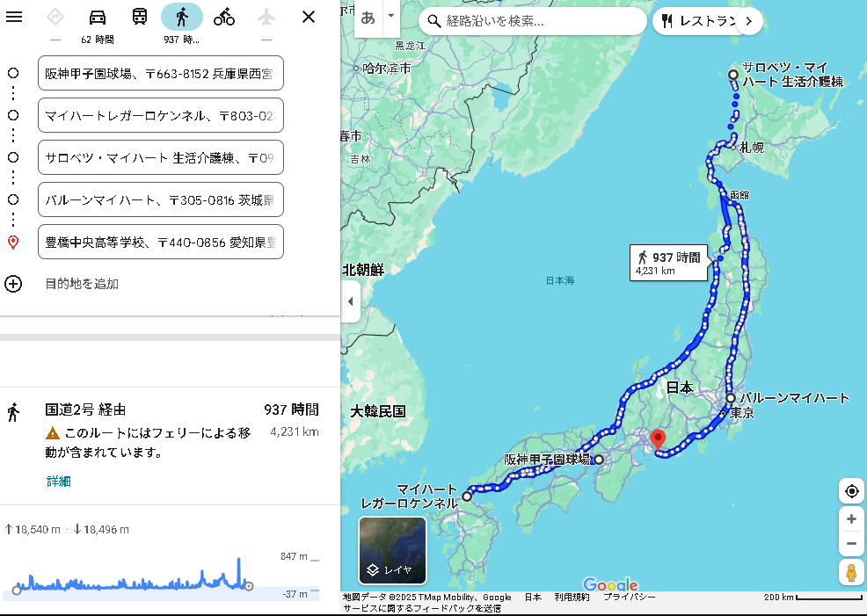Collapse the side panel with arrow
The image size is (867, 616).
351,301
